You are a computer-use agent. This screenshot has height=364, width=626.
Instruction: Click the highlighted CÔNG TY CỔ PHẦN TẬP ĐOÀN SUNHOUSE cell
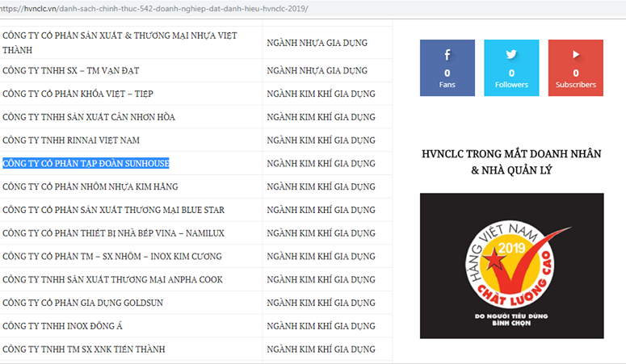click(x=86, y=163)
